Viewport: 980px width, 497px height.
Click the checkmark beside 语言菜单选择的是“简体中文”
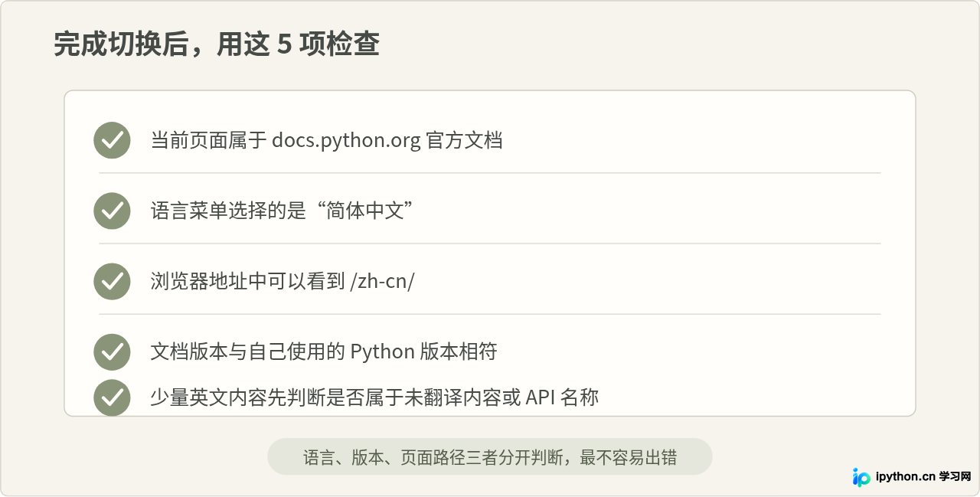click(x=112, y=211)
